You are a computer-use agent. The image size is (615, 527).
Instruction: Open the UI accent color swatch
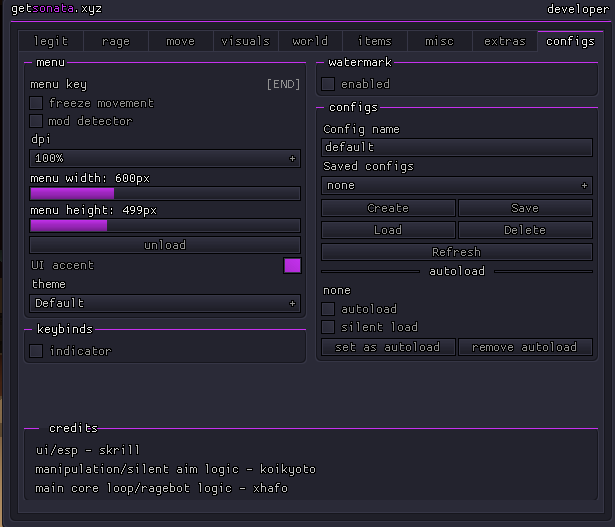coord(292,266)
